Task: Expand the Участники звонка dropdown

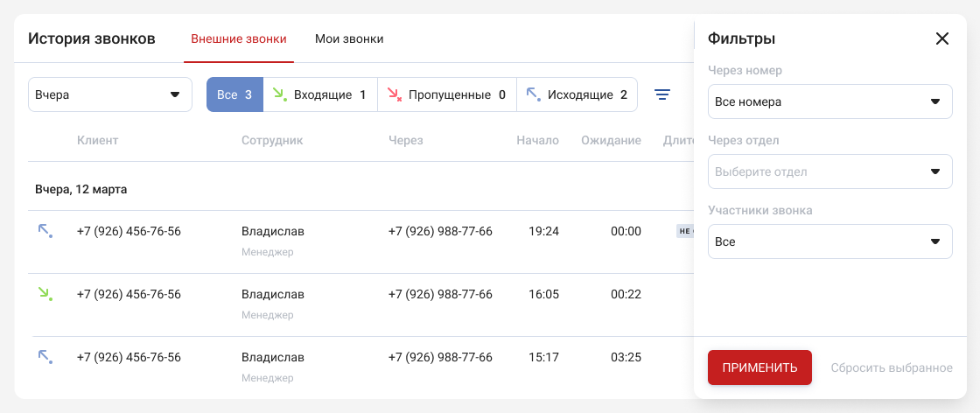Action: (829, 241)
